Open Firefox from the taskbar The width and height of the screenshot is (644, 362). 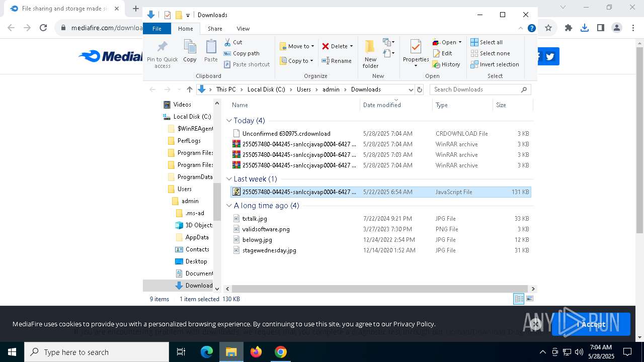pyautogui.click(x=256, y=352)
